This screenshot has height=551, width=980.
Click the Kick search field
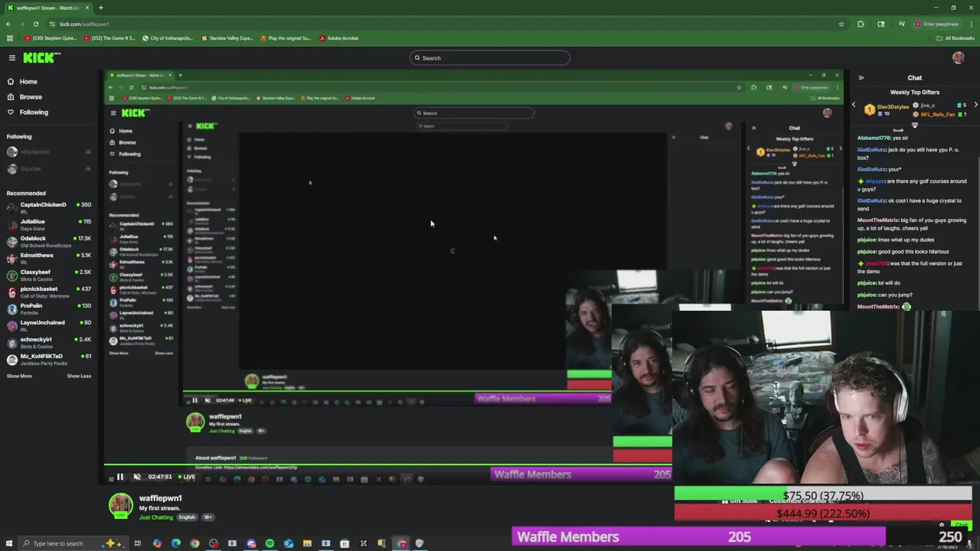coord(490,58)
